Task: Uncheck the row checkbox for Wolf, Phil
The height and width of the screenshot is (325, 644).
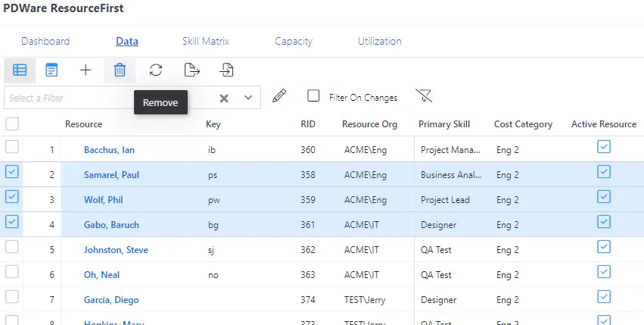Action: tap(12, 197)
